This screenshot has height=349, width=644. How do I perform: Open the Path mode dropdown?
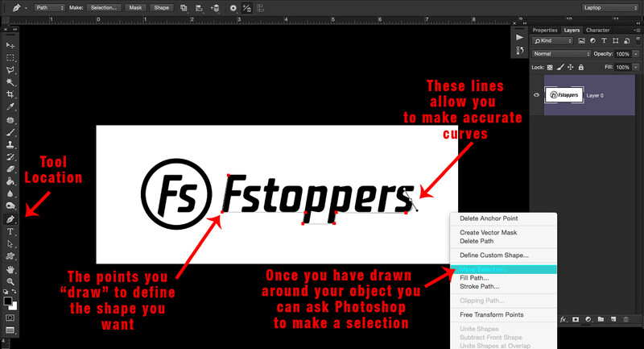(50, 8)
